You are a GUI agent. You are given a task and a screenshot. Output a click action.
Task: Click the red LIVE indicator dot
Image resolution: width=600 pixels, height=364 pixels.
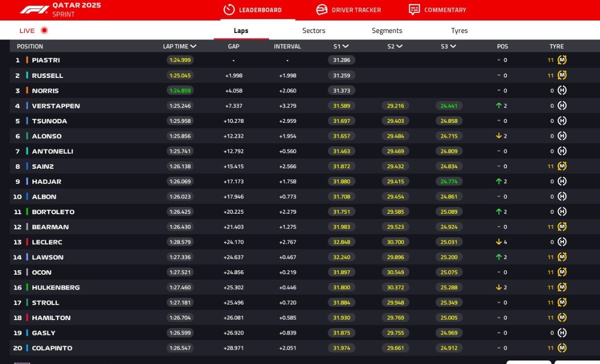point(44,30)
